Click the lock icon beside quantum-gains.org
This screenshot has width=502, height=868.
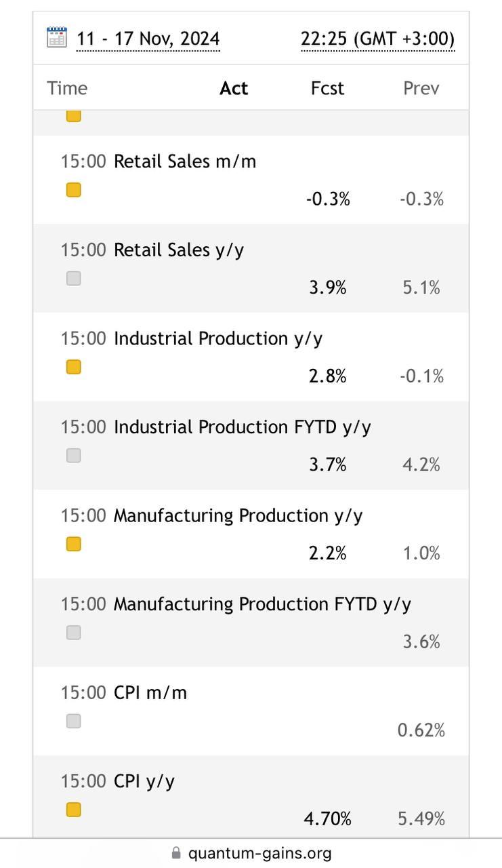coord(176,853)
